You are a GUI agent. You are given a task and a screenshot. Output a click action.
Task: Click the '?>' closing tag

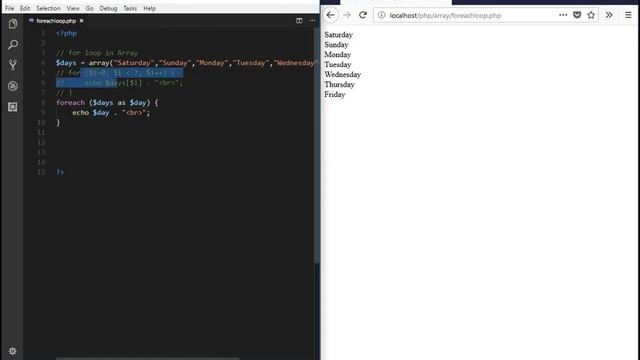[60, 172]
